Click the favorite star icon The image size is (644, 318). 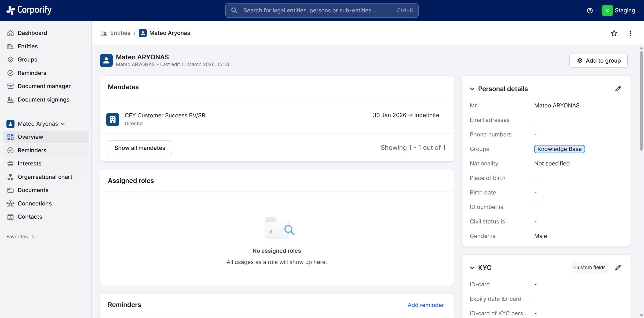[614, 33]
